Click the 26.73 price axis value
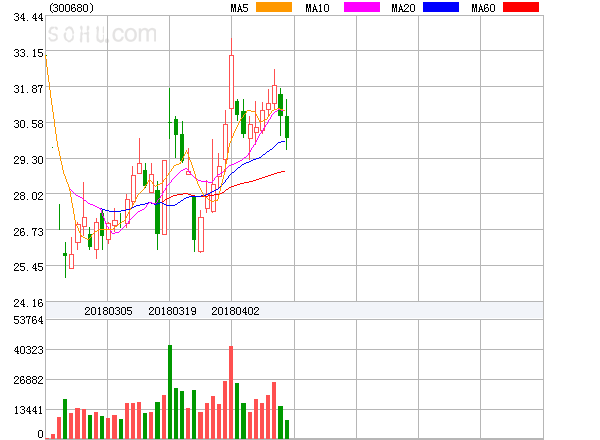The width and height of the screenshot is (600, 440). (28, 231)
